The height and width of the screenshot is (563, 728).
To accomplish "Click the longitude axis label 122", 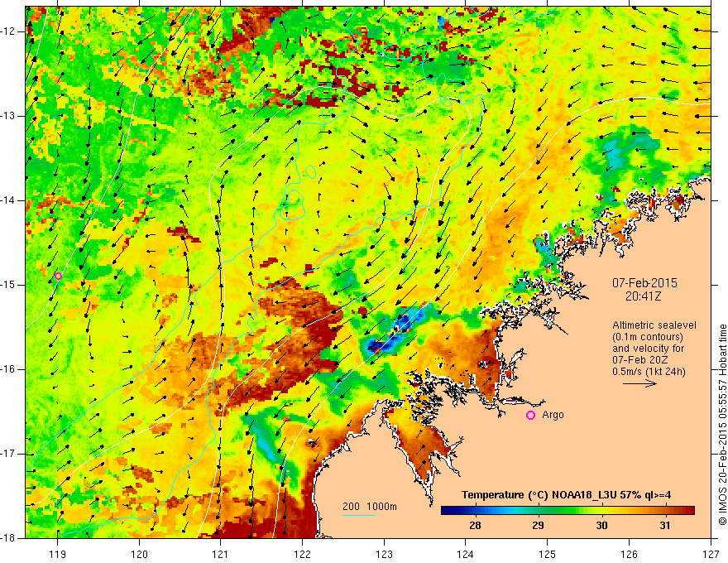I will click(302, 554).
